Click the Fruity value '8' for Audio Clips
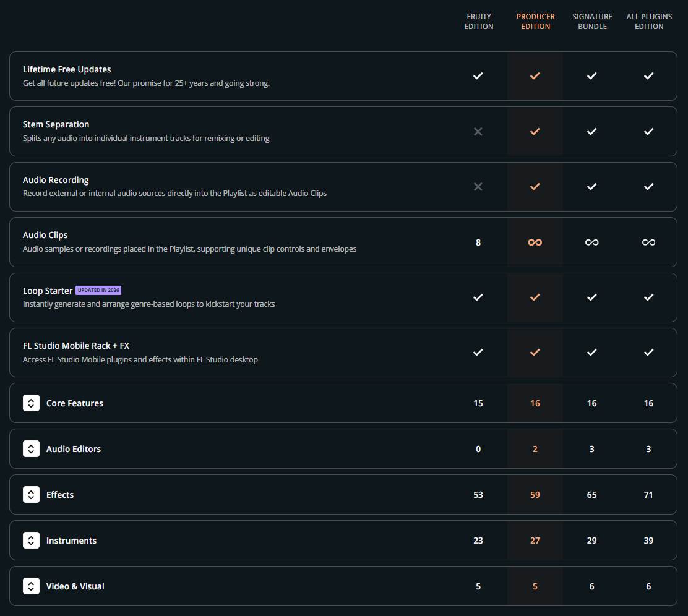 [478, 242]
